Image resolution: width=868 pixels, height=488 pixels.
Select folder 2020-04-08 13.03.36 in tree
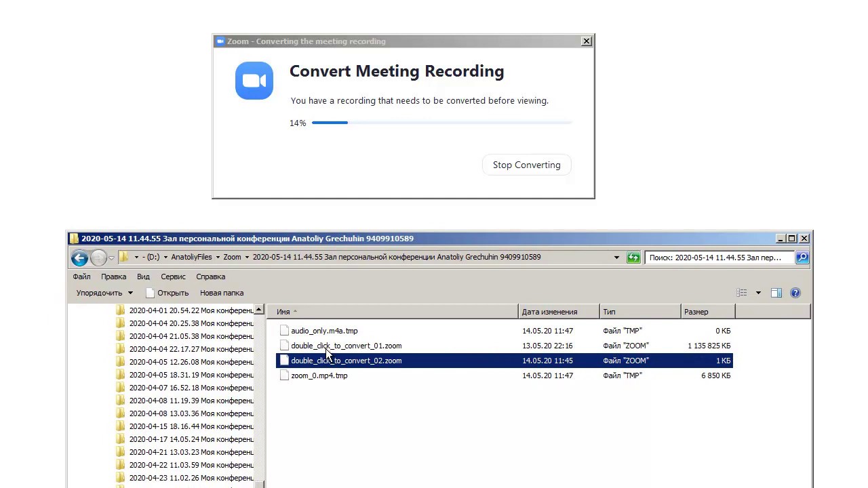click(191, 413)
